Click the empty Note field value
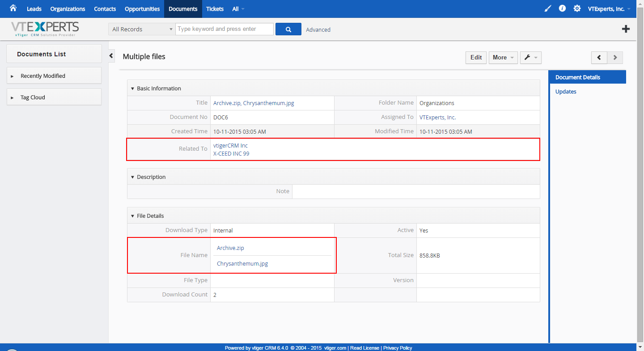This screenshot has height=351, width=644. point(416,191)
